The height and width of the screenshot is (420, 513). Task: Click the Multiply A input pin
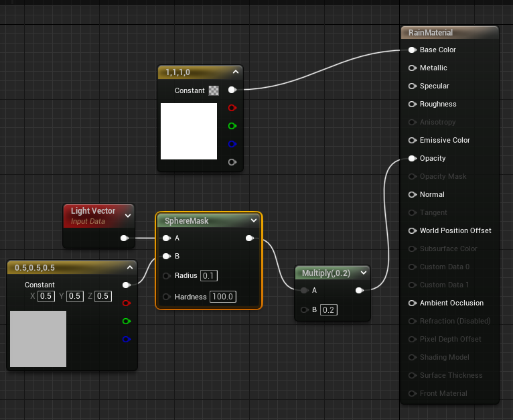[x=304, y=290]
